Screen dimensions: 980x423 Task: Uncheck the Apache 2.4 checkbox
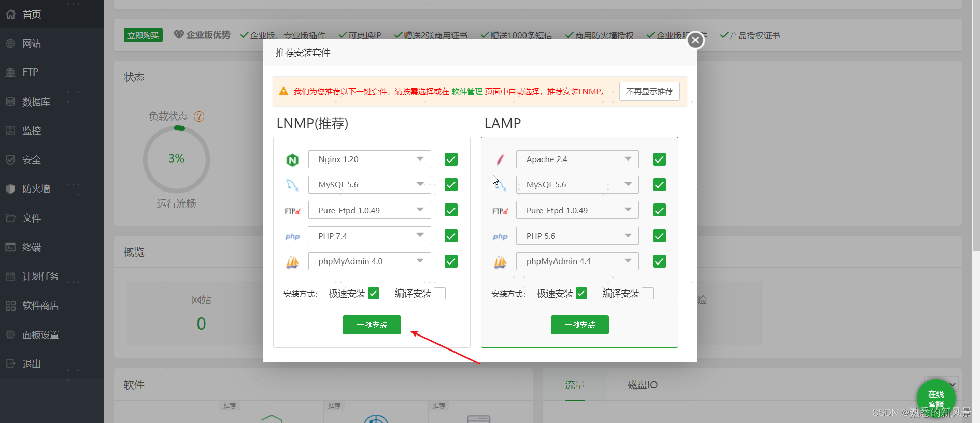659,159
